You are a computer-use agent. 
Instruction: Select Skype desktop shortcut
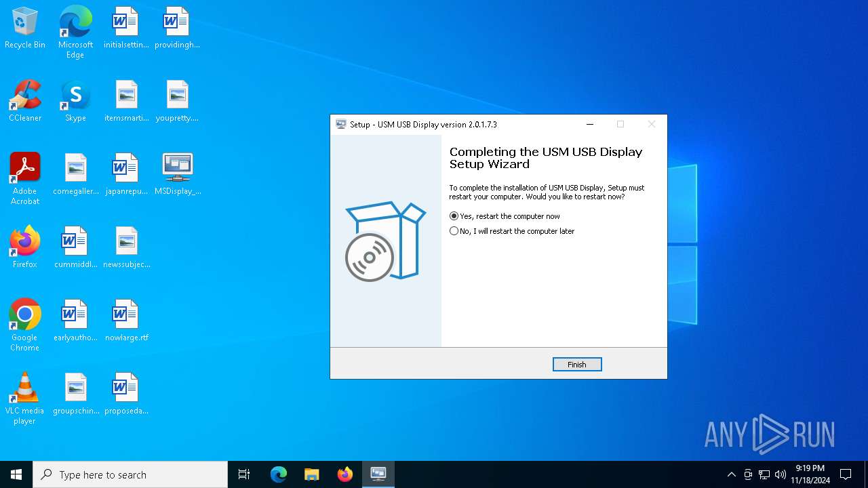(75, 102)
